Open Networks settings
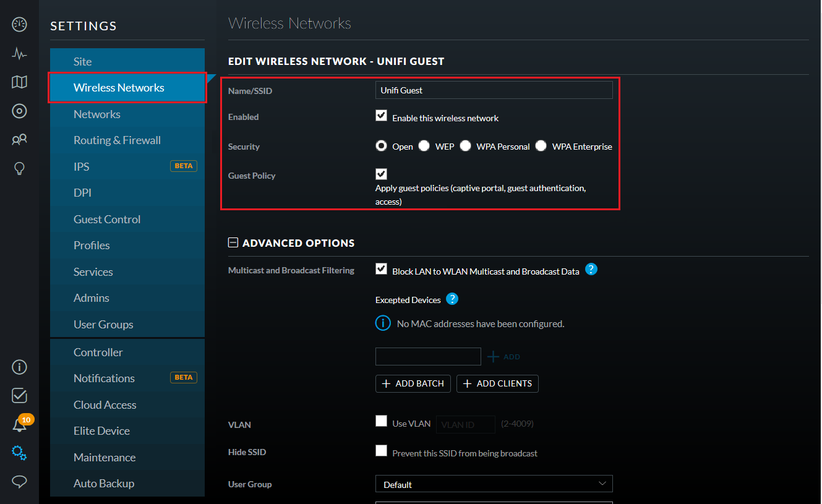Image resolution: width=822 pixels, height=504 pixels. pos(127,114)
